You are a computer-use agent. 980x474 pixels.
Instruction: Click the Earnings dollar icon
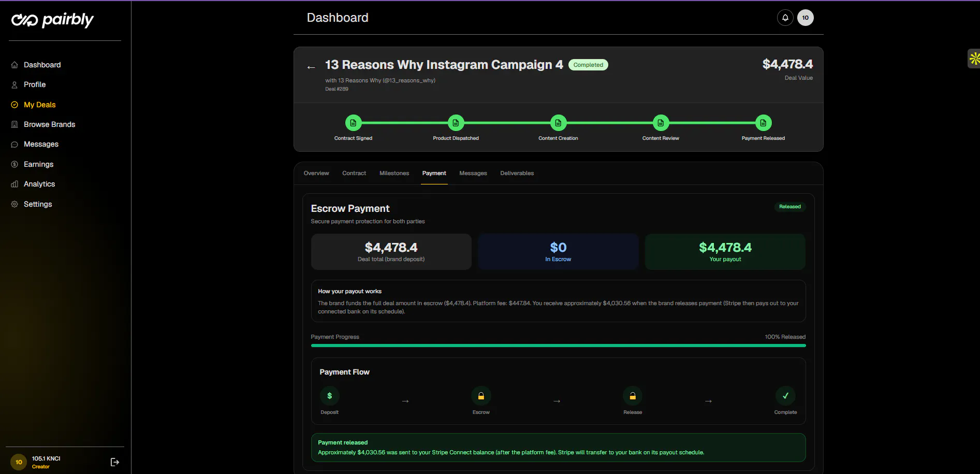click(14, 164)
